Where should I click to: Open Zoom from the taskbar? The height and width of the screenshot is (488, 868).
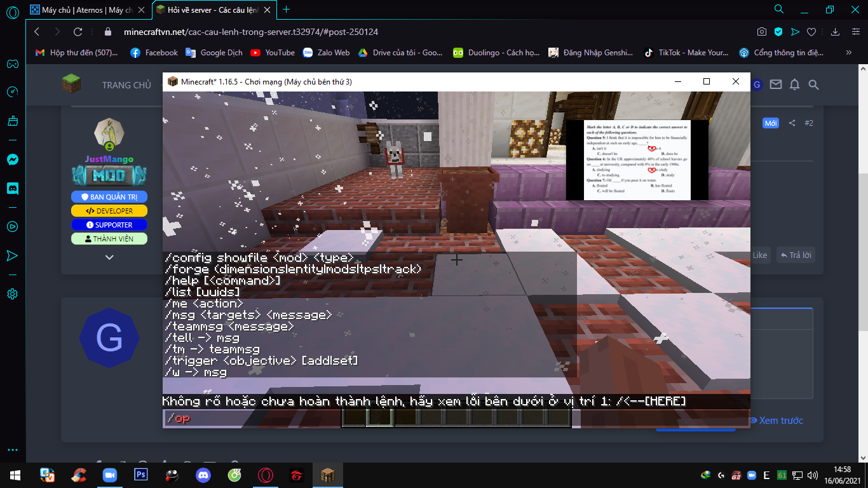point(110,475)
